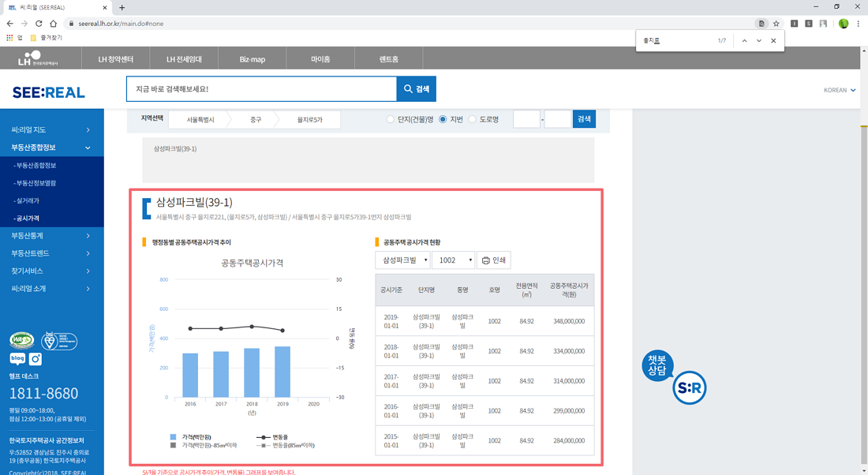Expand 씨:리얼 소개 sidebar menu
Image resolution: width=868 pixels, height=475 pixels.
point(51,289)
